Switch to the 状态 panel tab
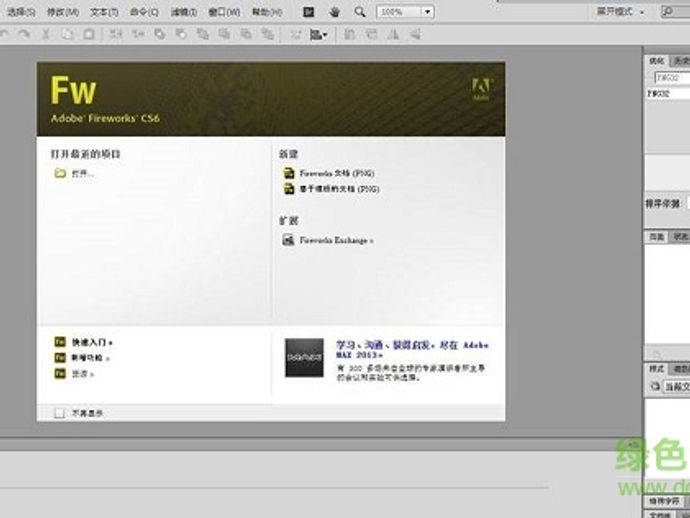 tap(680, 237)
